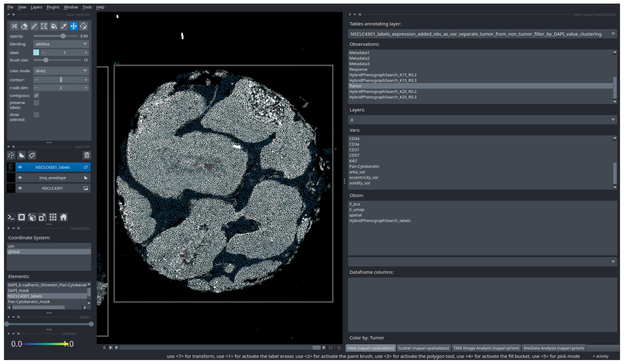The height and width of the screenshot is (364, 624).
Task: Open the Plugins menu
Action: coord(53,7)
